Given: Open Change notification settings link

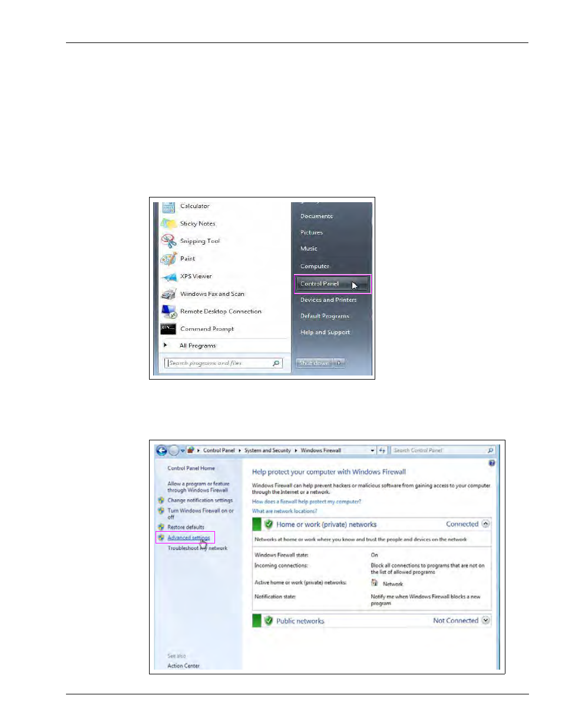Looking at the screenshot, I should coord(200,500).
